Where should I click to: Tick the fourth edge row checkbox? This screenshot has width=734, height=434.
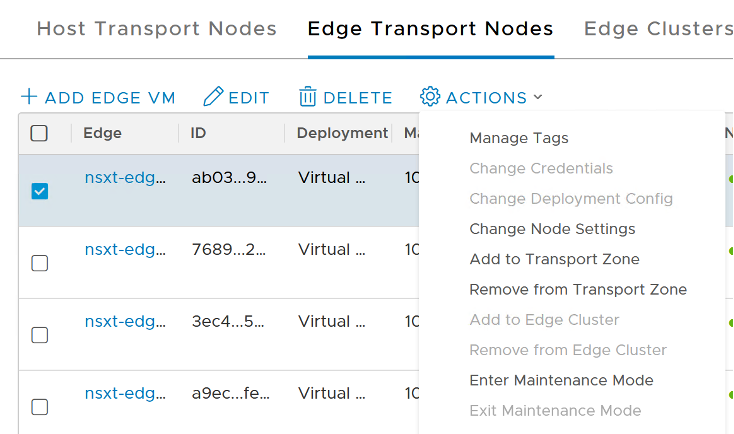click(40, 407)
